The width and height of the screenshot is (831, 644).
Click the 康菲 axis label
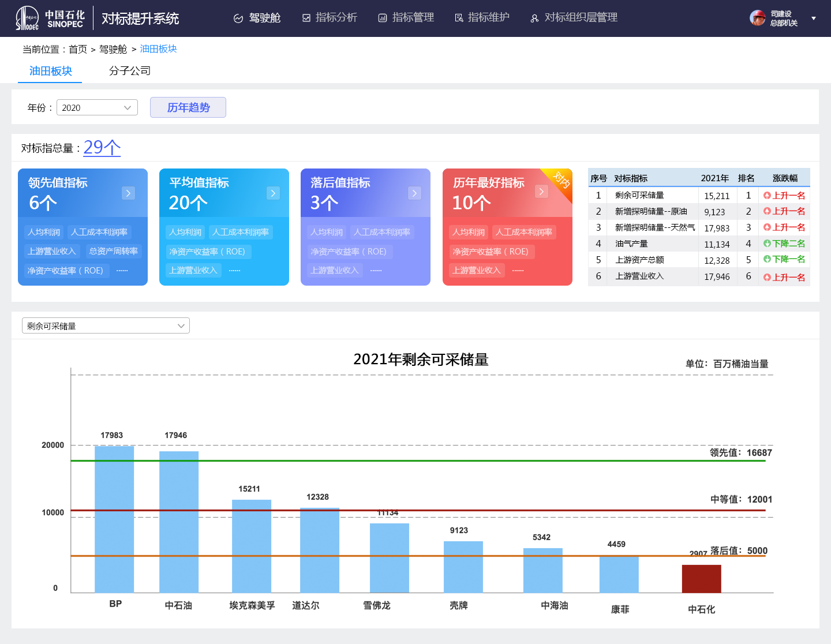[x=620, y=609]
